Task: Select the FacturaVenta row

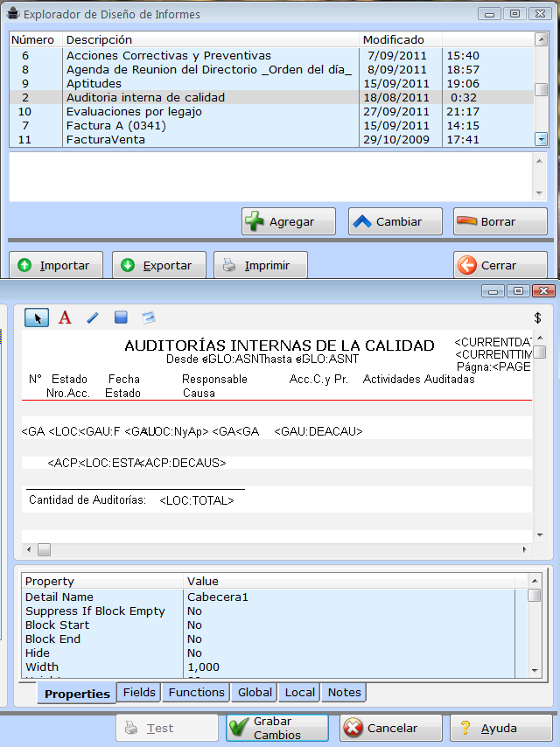Action: pos(271,140)
